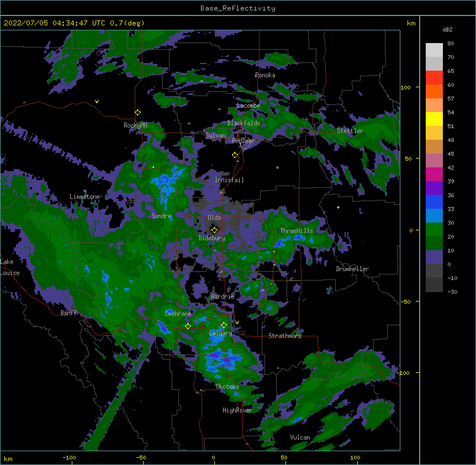Screen dimensions: 476x465
Task: Click the Airdrie city label
Action: (x=223, y=297)
